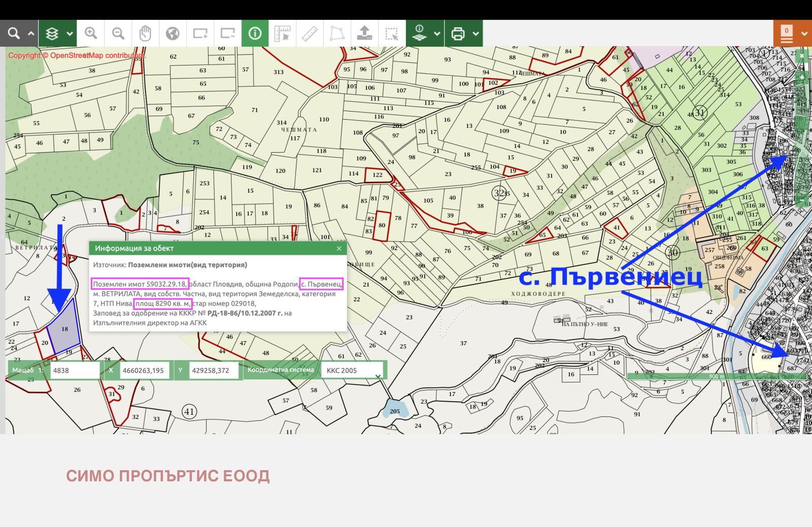The height and width of the screenshot is (527, 812).
Task: Select the zoom in magnifier tool
Action: tap(91, 33)
